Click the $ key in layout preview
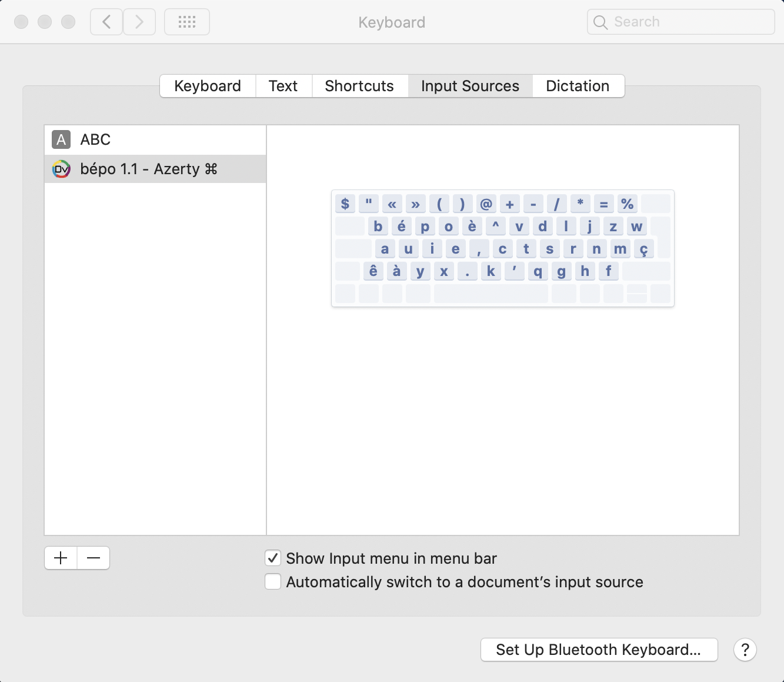Screen dimensions: 784x682 [x=345, y=204]
